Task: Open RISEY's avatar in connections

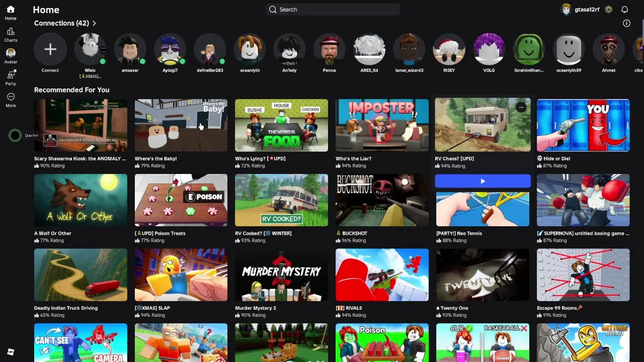Action: point(449,49)
